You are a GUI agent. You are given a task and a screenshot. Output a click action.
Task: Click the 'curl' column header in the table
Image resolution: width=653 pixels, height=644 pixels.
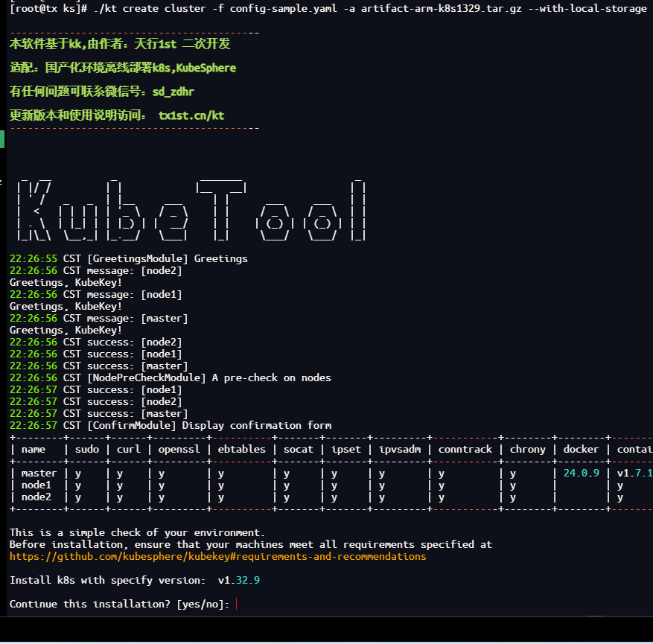pos(129,449)
